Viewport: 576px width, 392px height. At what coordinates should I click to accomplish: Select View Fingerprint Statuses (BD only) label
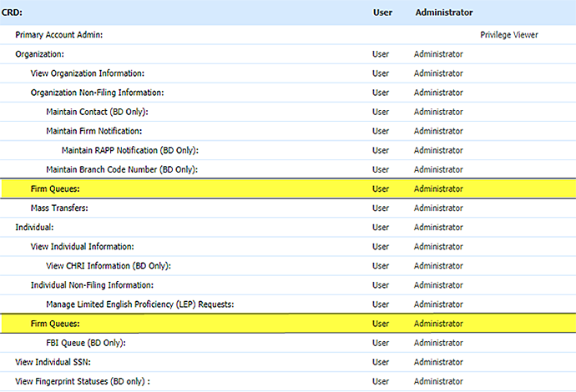[x=88, y=381]
